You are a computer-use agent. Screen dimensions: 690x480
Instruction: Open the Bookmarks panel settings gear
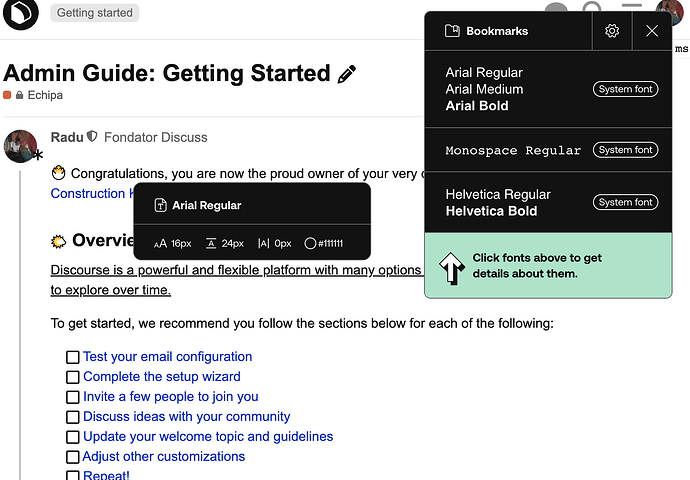(x=612, y=31)
